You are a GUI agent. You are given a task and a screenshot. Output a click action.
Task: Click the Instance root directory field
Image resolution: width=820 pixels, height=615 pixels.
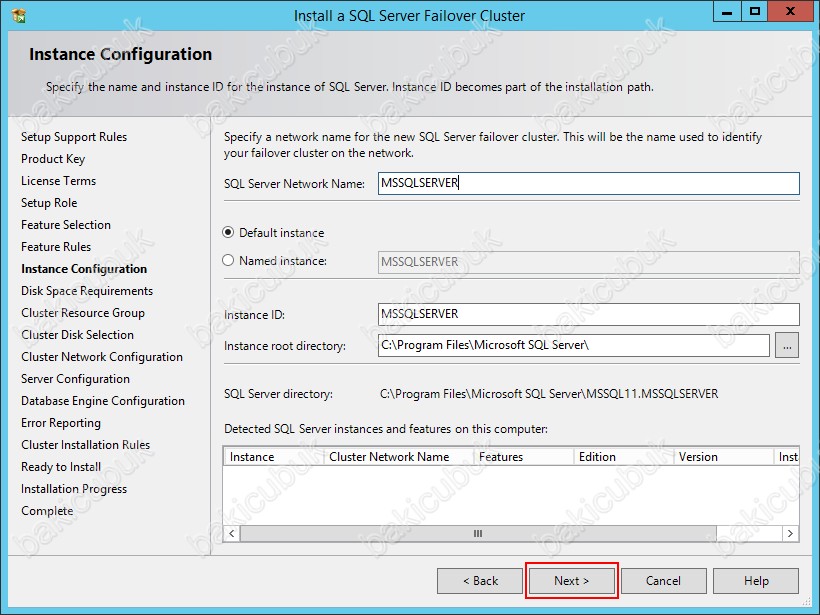(573, 345)
